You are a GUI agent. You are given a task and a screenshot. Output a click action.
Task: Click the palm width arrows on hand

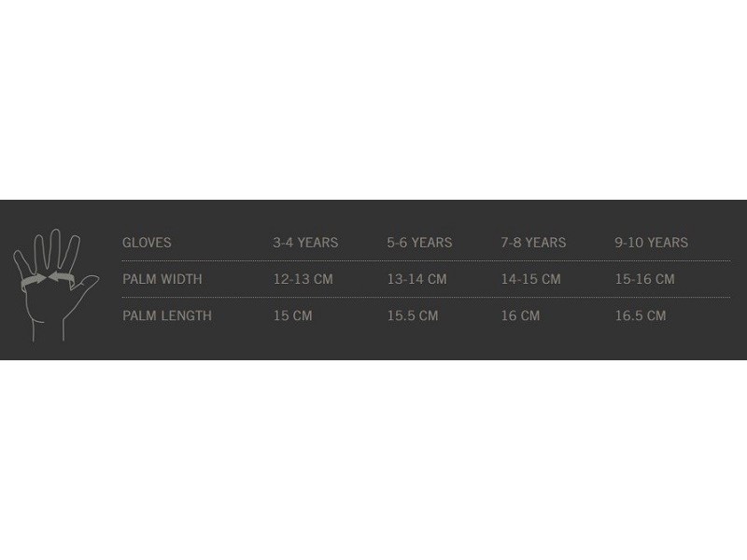click(x=48, y=279)
